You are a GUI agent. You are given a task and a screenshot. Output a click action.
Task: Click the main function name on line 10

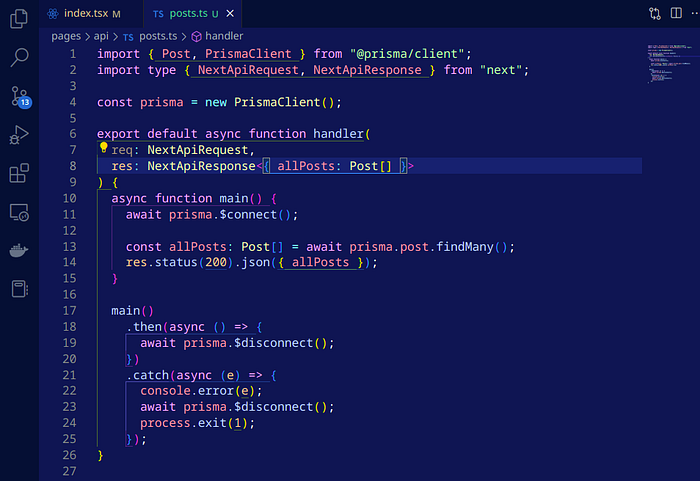click(x=233, y=198)
